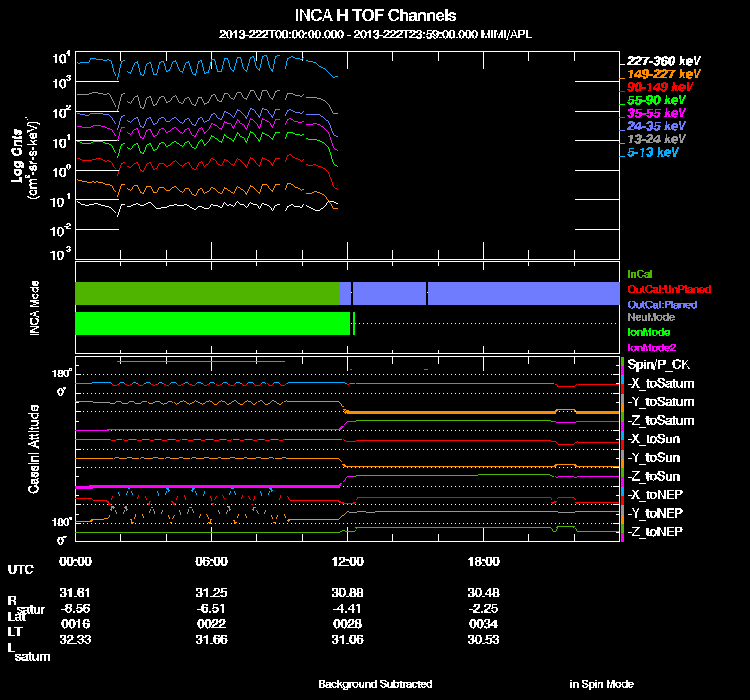
Task: Click the latitude value -6.56
Action: pyautogui.click(x=75, y=608)
